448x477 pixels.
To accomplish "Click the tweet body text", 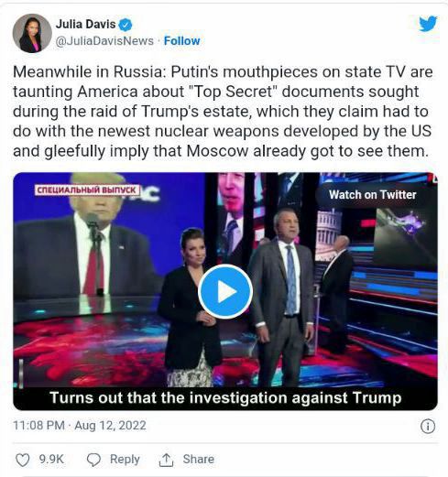I will click(223, 112).
